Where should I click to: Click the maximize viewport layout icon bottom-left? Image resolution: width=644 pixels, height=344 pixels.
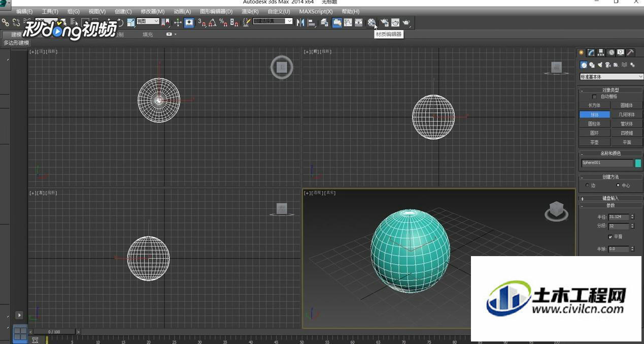(x=20, y=333)
